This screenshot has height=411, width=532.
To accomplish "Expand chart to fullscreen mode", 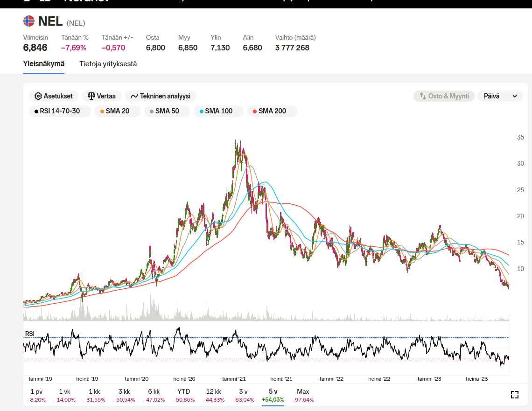I will pyautogui.click(x=515, y=395).
